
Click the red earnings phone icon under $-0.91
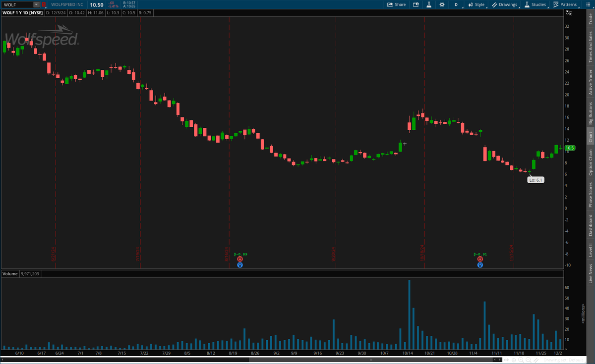click(480, 259)
